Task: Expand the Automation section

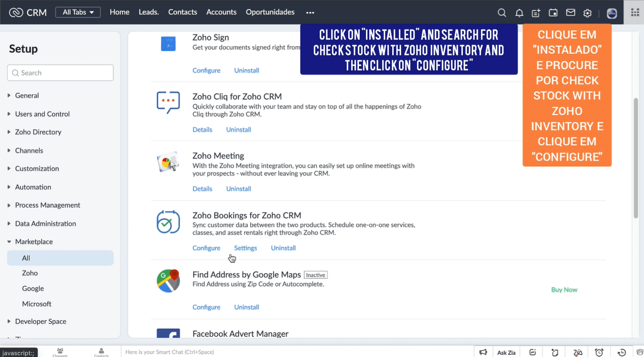Action: pos(33,187)
